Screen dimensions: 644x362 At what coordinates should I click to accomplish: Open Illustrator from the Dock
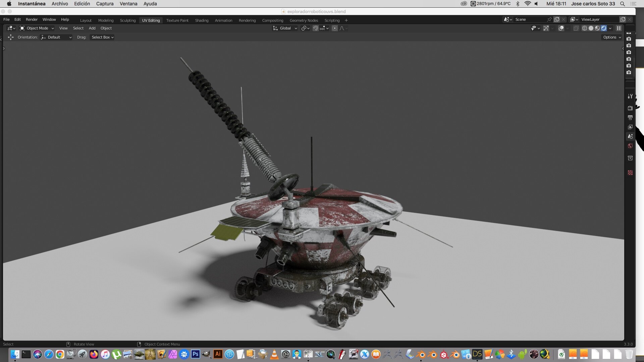point(218,354)
